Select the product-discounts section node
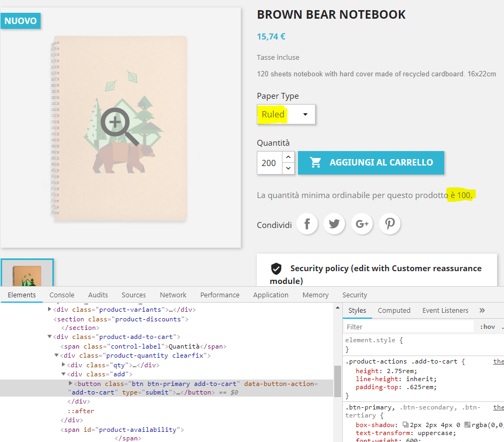 click(121, 319)
